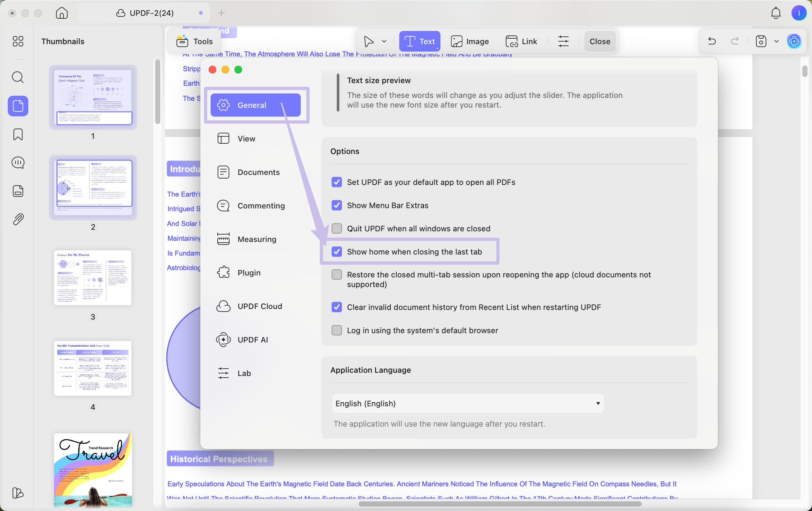The image size is (812, 511).
Task: Open the Commenting settings tab
Action: pos(261,206)
